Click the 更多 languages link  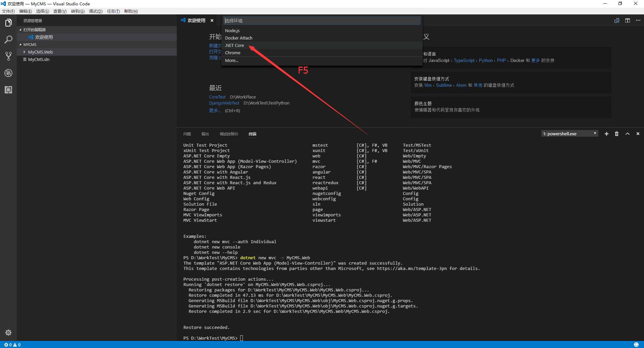[536, 61]
